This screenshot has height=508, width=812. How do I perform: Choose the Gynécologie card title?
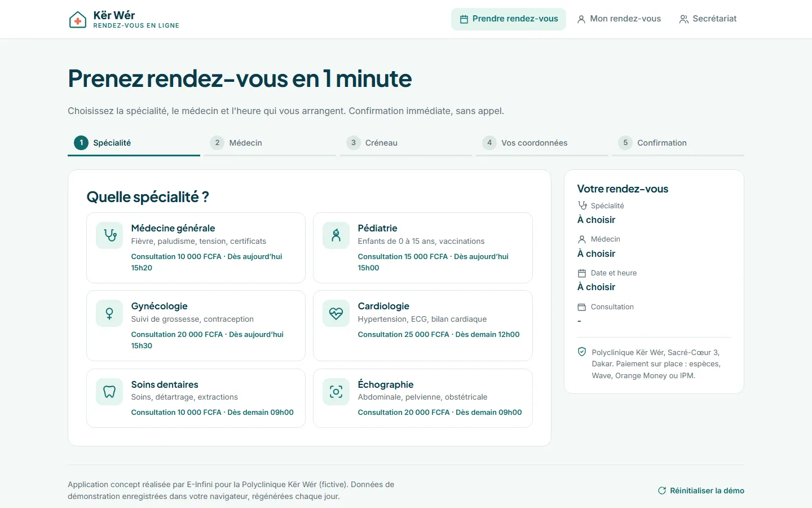pos(160,306)
